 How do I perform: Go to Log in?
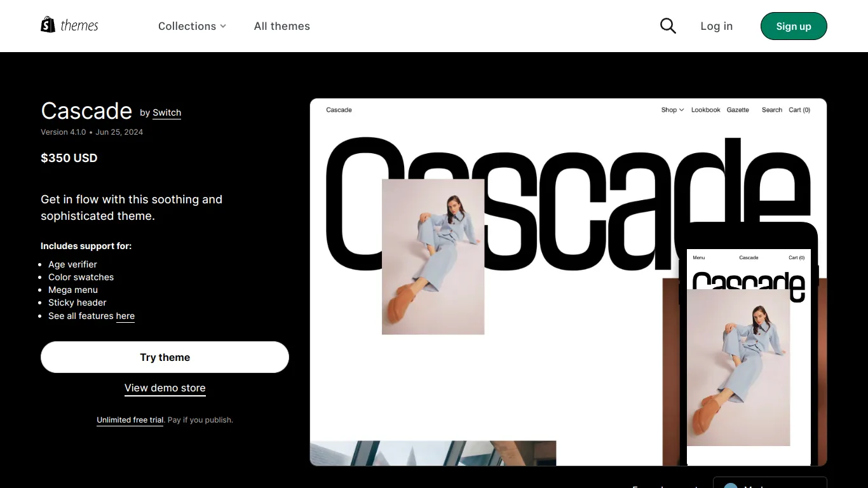click(717, 26)
